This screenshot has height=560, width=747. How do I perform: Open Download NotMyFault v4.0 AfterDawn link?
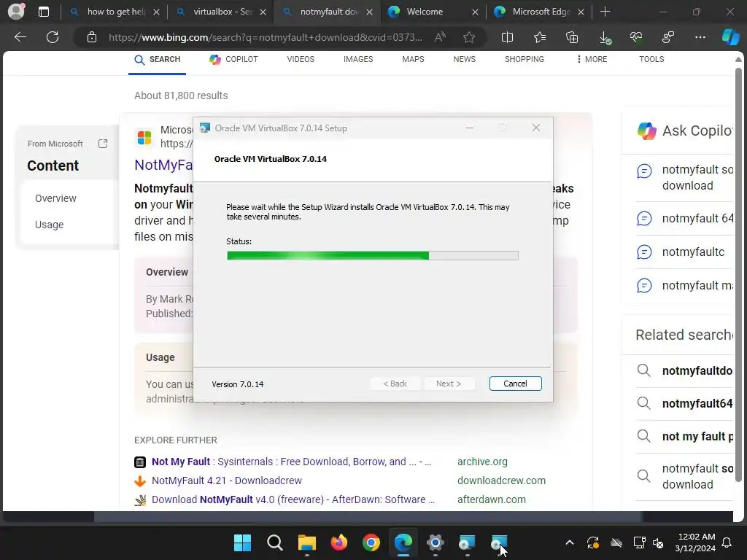[293, 500]
